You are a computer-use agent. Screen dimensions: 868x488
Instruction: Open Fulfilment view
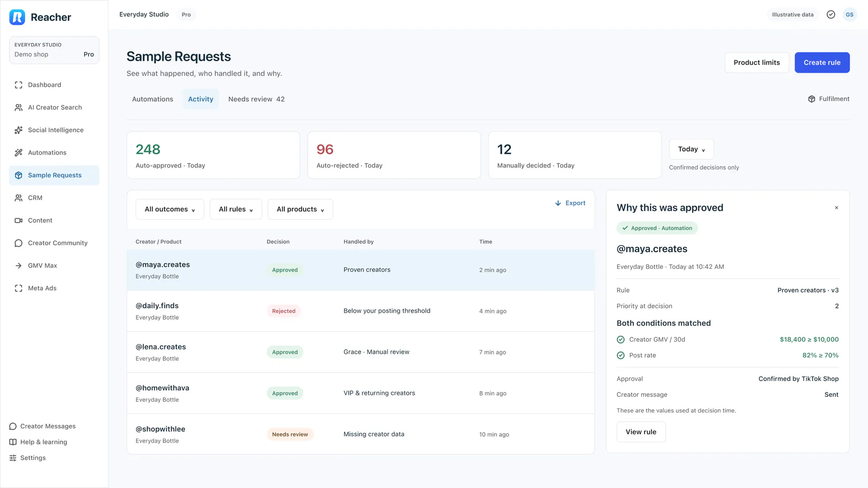pyautogui.click(x=828, y=99)
